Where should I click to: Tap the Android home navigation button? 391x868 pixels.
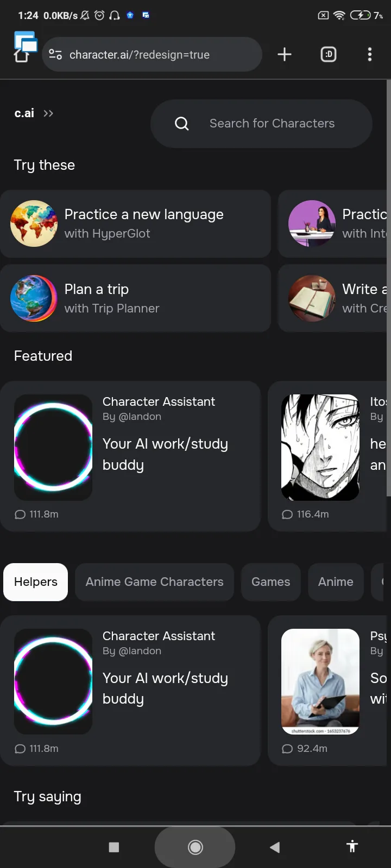click(195, 847)
